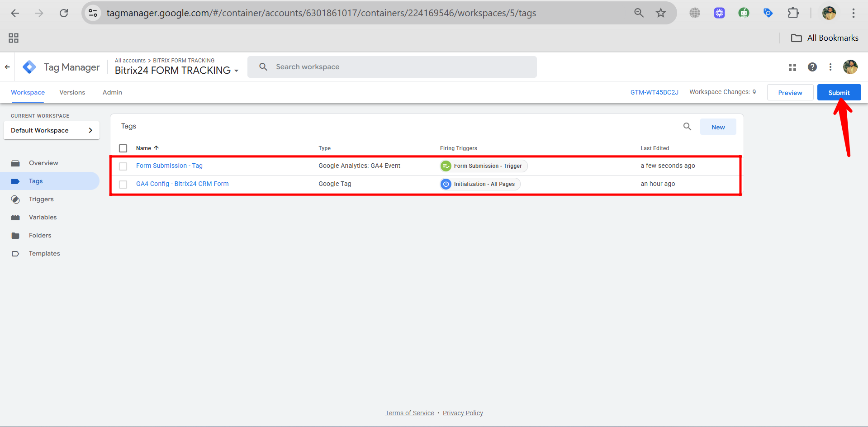Screen dimensions: 868x427
Task: Click the Form Submission trigger green icon
Action: coord(446,166)
